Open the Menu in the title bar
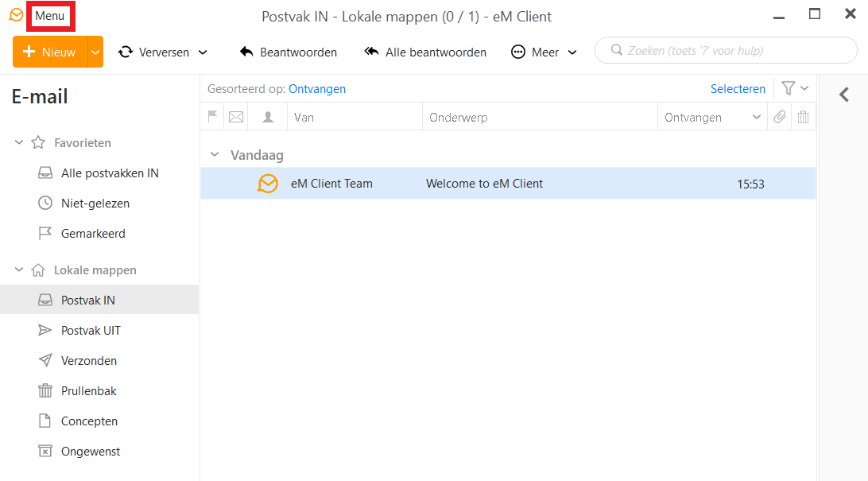868x481 pixels. coord(49,17)
